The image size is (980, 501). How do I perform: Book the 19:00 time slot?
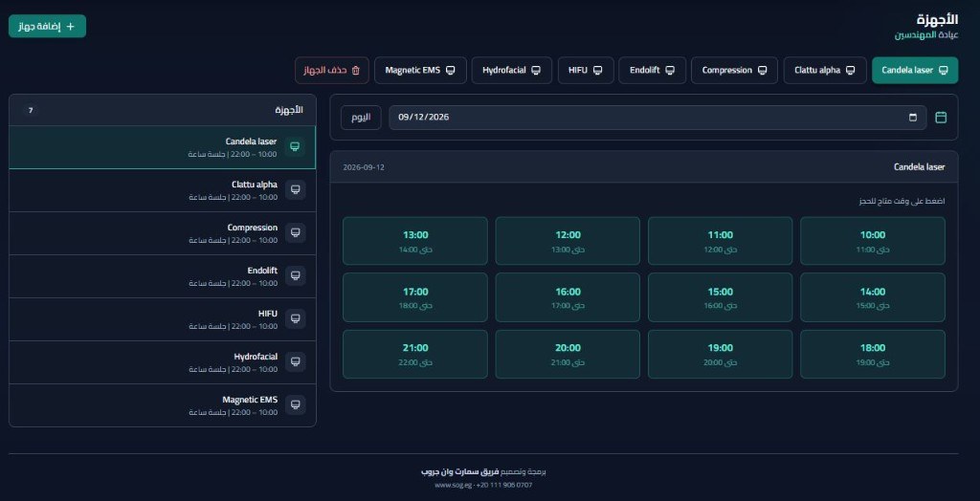coord(720,354)
